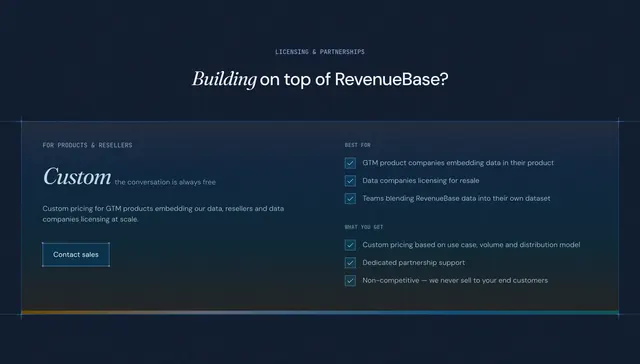Click 'Custom pricing based on use case, volume' text
Image resolution: width=640 pixels, height=364 pixels.
(x=471, y=245)
